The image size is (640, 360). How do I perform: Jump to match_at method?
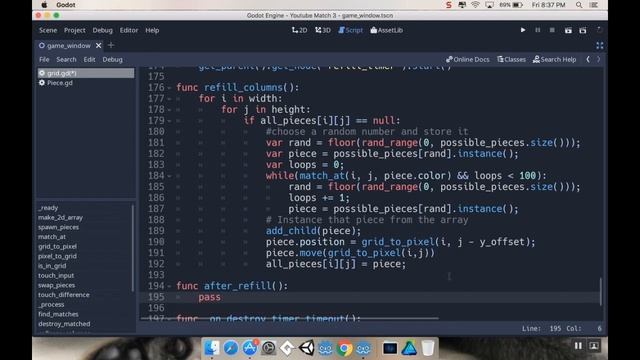point(52,237)
